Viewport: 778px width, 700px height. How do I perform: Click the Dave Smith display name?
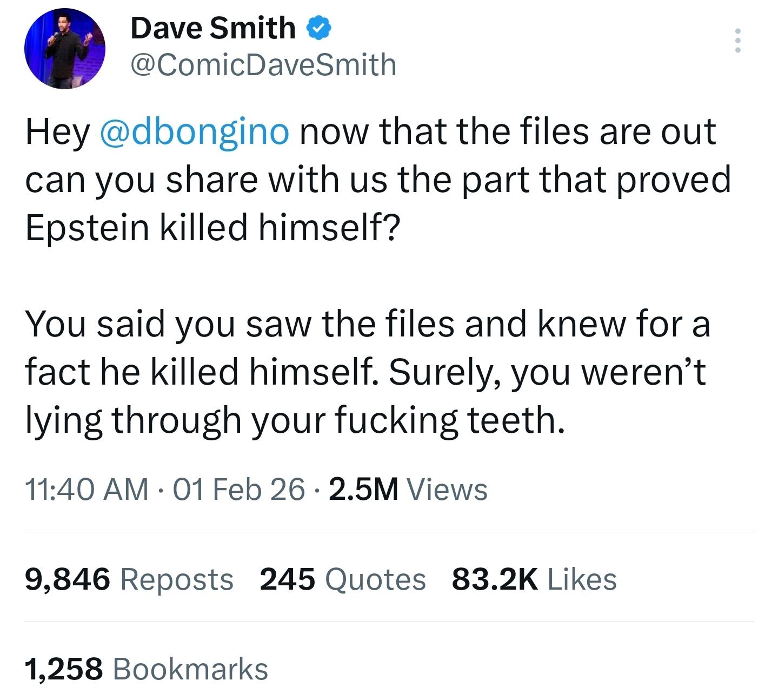(x=212, y=28)
